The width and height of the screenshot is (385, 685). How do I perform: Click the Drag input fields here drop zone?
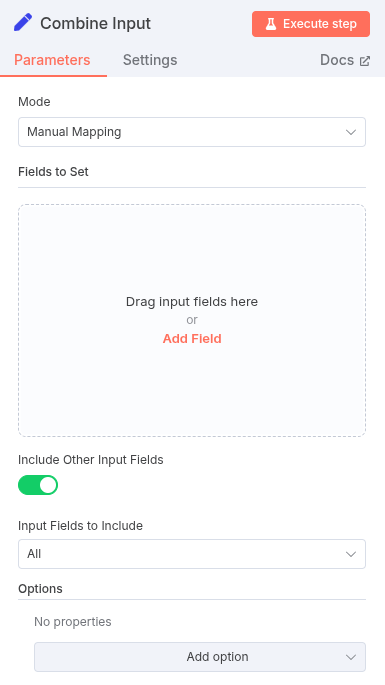tap(192, 320)
